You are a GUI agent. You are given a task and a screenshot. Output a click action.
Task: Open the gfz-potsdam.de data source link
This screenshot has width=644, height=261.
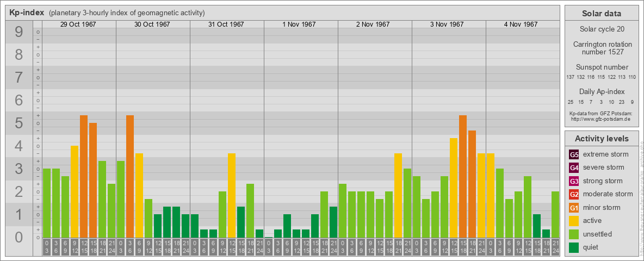coord(600,119)
